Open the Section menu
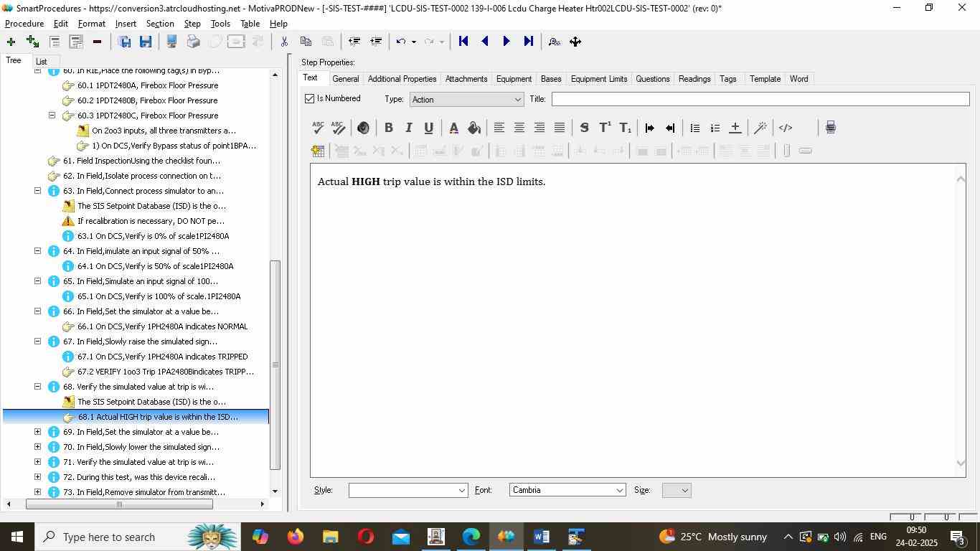This screenshot has height=551, width=980. tap(159, 24)
